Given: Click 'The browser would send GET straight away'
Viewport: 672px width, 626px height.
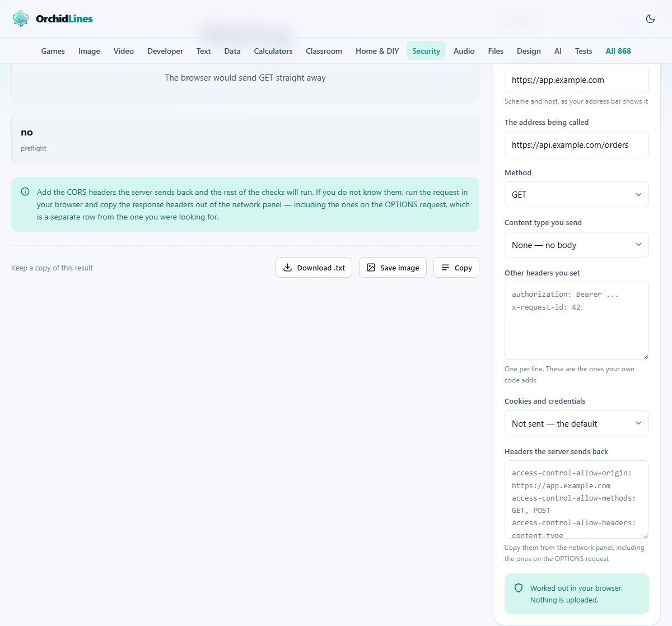Looking at the screenshot, I should pyautogui.click(x=245, y=78).
